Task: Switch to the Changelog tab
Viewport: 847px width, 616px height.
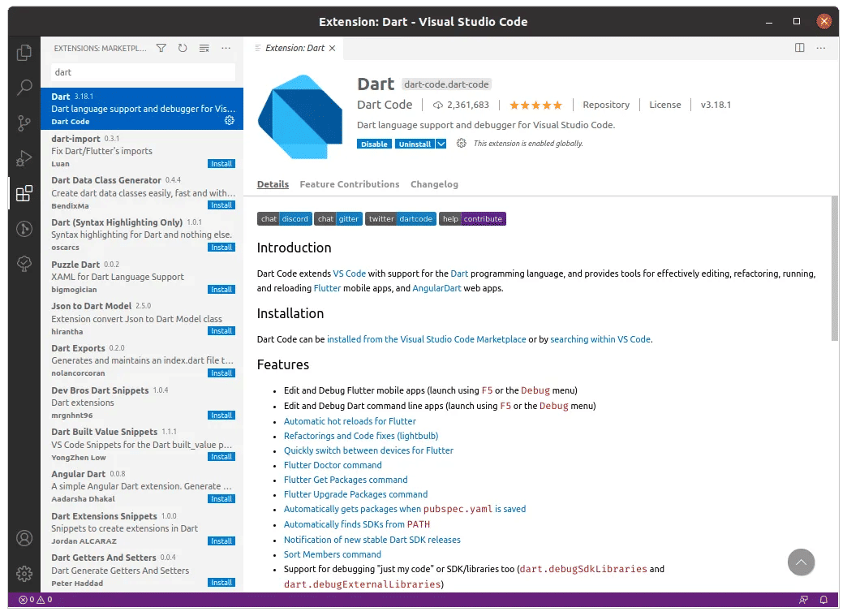Action: tap(434, 184)
